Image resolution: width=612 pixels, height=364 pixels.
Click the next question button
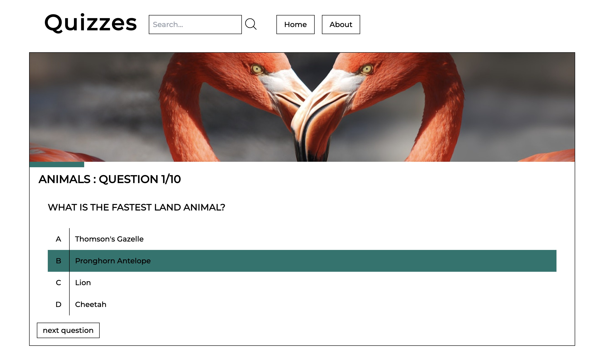click(x=68, y=330)
